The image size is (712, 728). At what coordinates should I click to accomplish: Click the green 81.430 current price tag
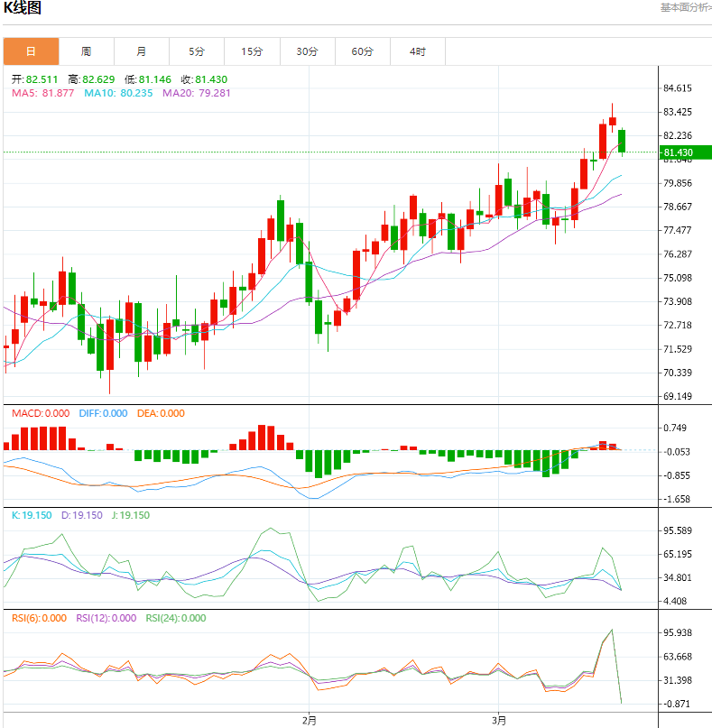[x=684, y=152]
